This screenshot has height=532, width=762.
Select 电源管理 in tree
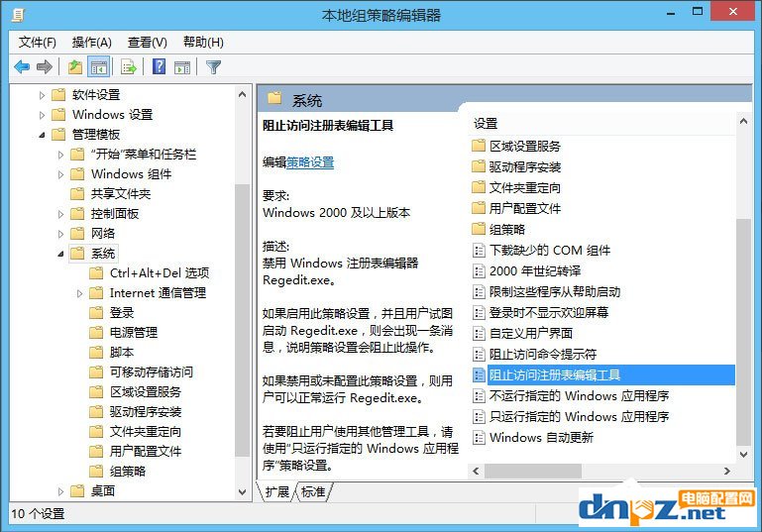pyautogui.click(x=133, y=333)
